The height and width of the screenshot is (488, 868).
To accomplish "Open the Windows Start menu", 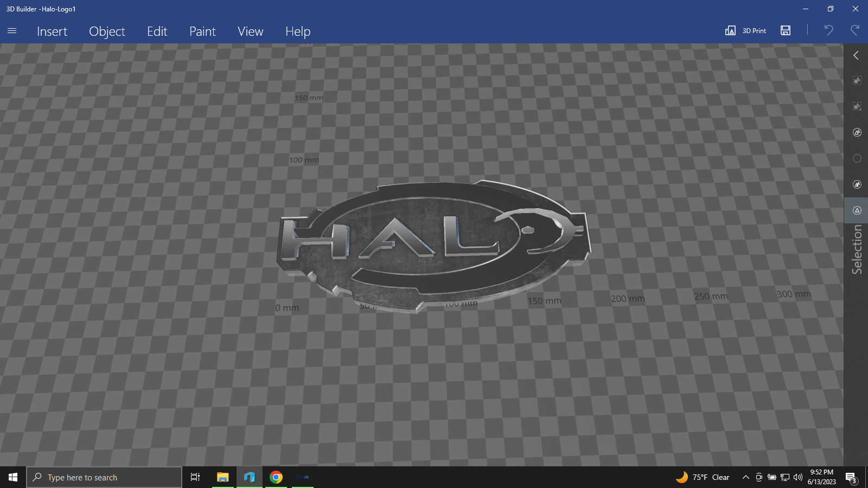I will (x=13, y=477).
